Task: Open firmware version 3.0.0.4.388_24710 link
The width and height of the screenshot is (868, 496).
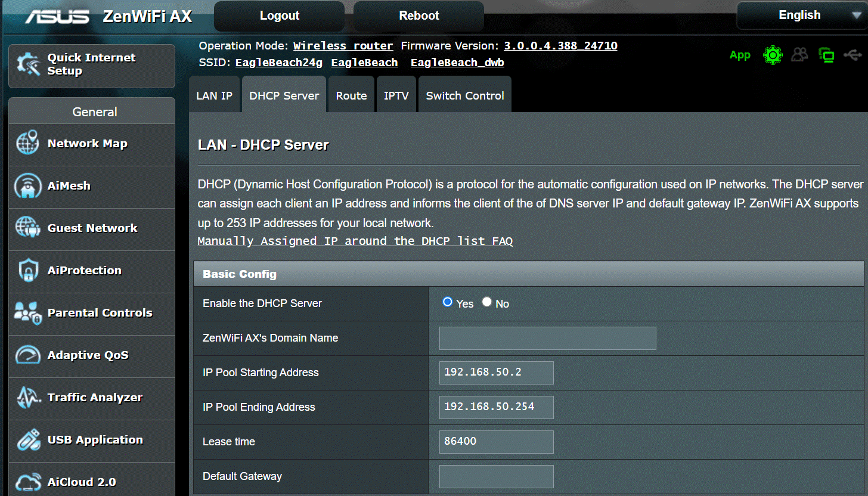Action: [x=560, y=46]
